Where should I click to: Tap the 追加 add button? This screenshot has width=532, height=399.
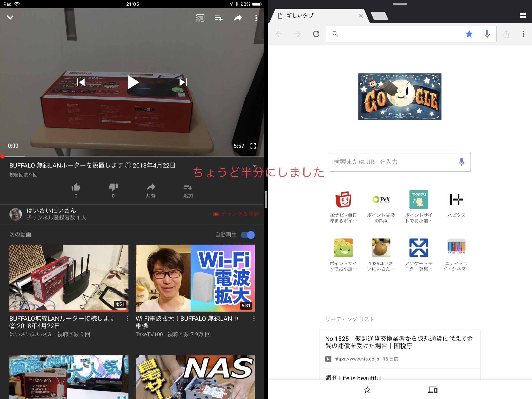(188, 190)
